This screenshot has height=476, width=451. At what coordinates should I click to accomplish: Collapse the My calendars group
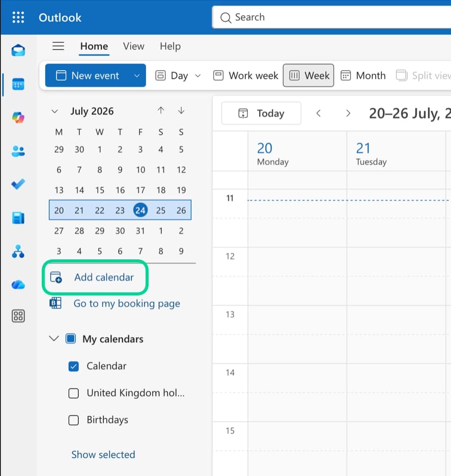point(54,338)
